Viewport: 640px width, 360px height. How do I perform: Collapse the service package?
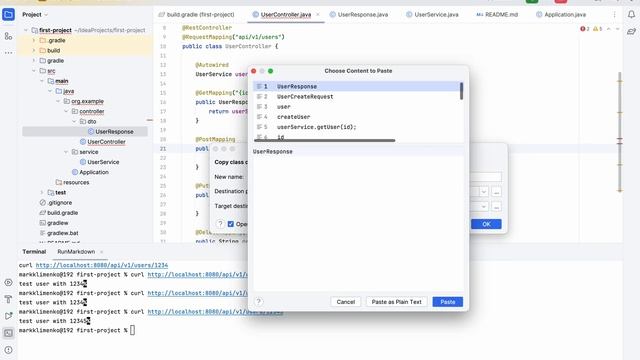(66, 152)
